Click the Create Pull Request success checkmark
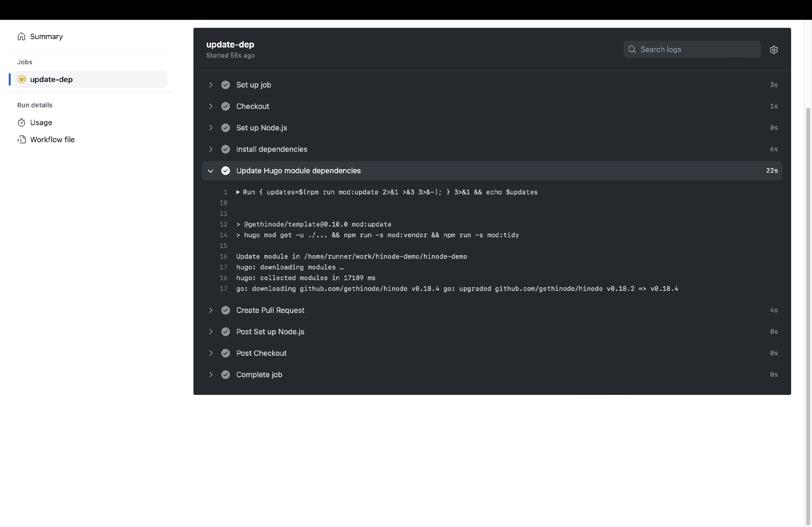 [226, 310]
